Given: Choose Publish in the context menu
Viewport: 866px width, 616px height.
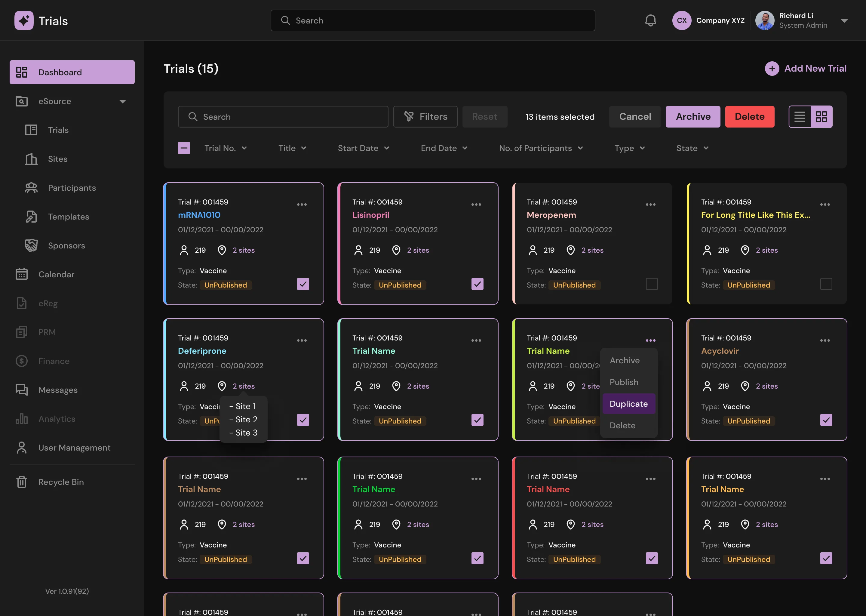Looking at the screenshot, I should tap(629, 382).
